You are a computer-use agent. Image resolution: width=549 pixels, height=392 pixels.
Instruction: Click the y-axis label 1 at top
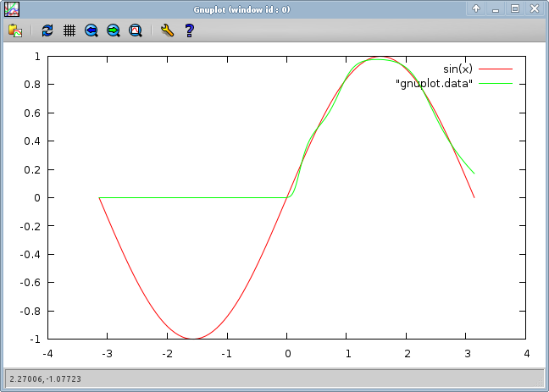(x=37, y=57)
